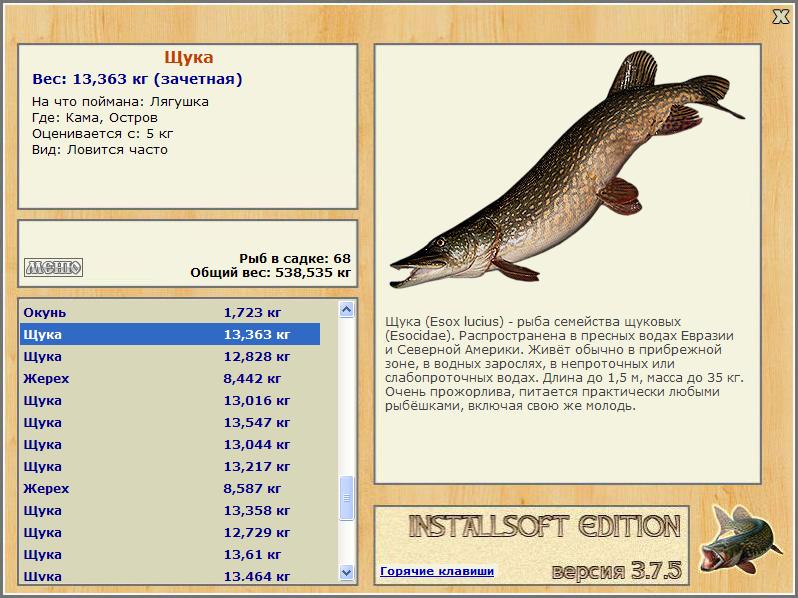The height and width of the screenshot is (598, 798).
Task: Click the Вид: Ловится часто line
Action: coord(100,150)
